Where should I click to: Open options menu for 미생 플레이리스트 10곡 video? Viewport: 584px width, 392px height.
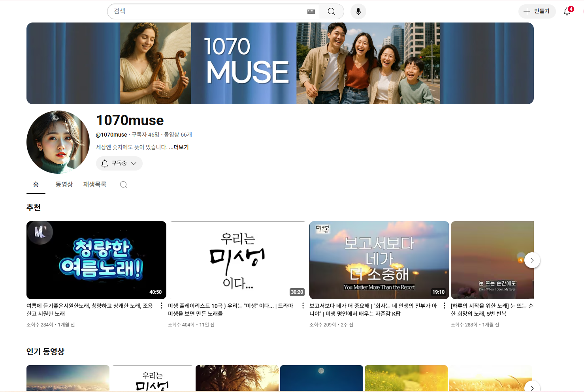tap(303, 306)
